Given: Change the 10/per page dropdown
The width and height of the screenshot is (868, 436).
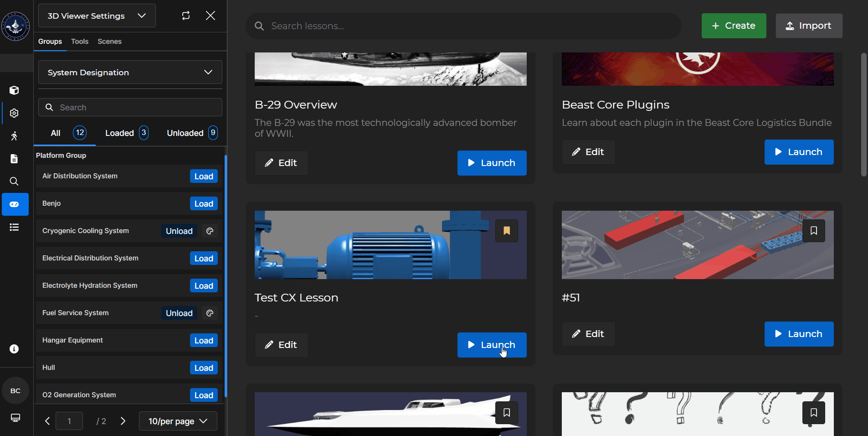Looking at the screenshot, I should (178, 421).
